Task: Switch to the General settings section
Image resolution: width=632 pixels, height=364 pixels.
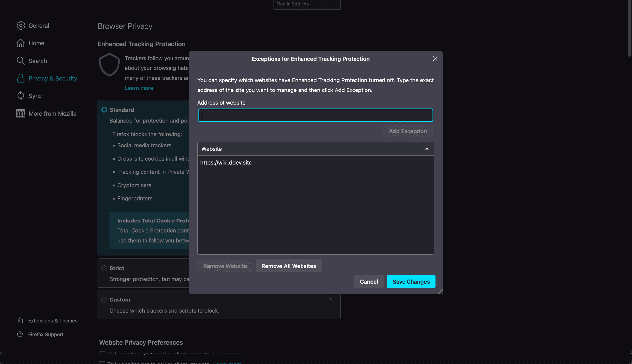Action: click(39, 25)
